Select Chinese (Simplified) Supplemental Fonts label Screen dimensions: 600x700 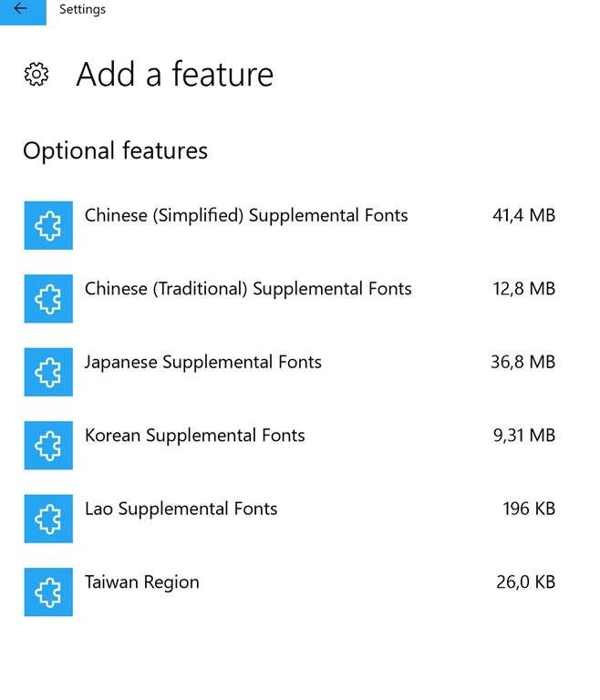(246, 216)
